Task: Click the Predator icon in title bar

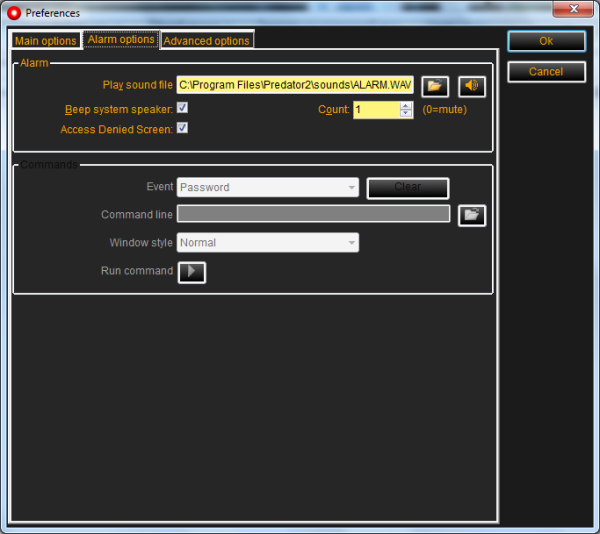Action: [13, 13]
